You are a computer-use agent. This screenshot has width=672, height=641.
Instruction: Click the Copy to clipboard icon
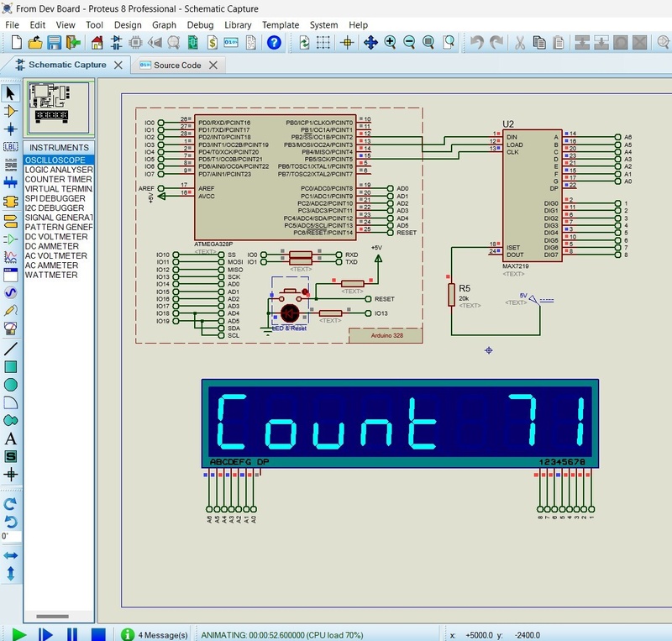[539, 43]
